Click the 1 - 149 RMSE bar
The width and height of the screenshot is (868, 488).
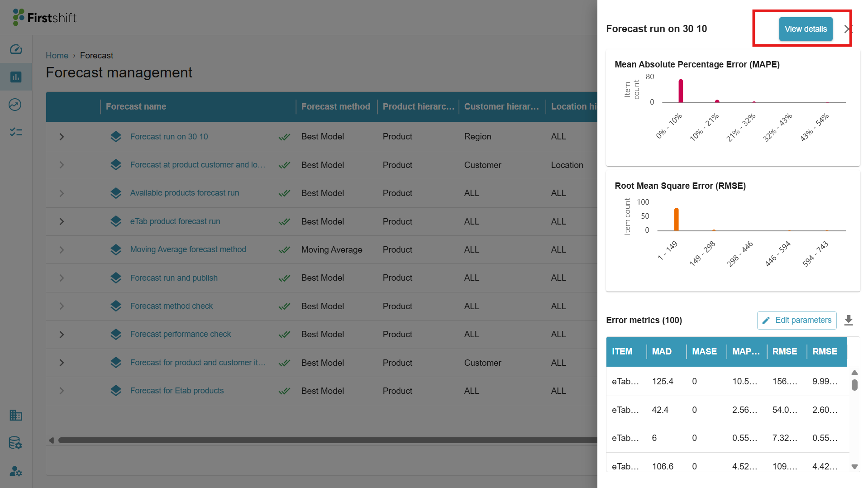[x=677, y=220]
